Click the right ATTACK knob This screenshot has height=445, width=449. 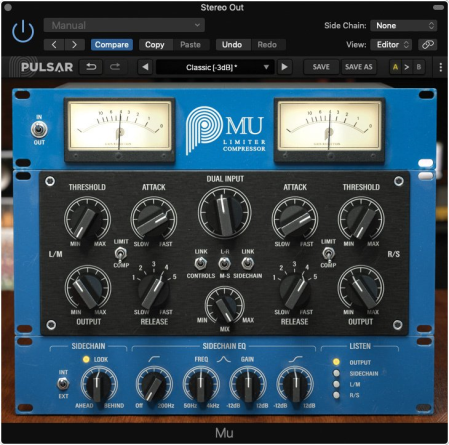(295, 220)
